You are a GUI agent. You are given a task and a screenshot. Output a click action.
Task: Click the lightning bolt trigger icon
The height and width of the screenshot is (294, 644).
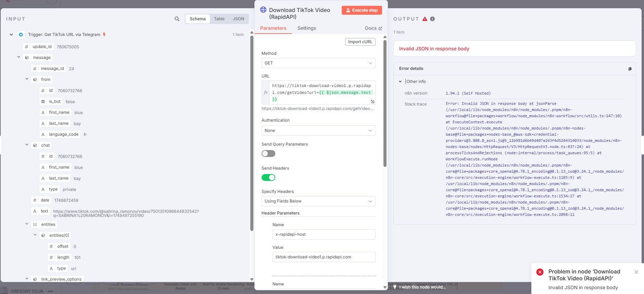[x=104, y=35]
